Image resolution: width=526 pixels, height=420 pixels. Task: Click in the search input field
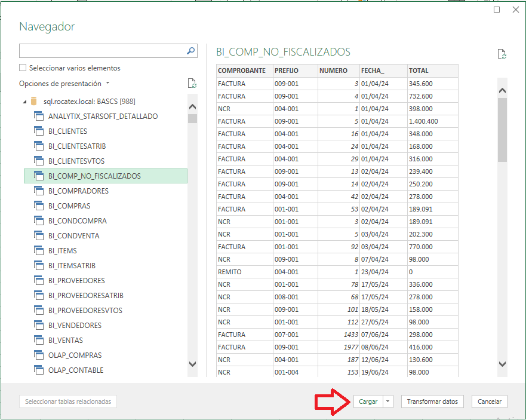tap(101, 51)
